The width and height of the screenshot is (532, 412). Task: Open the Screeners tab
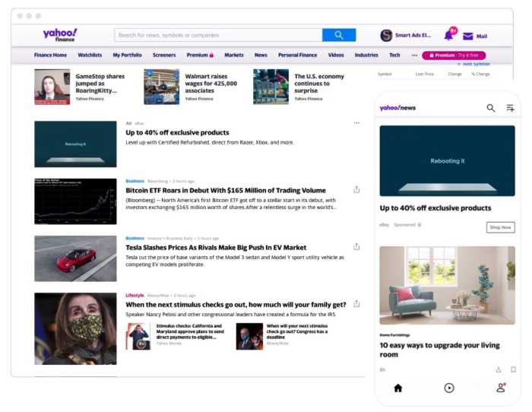pyautogui.click(x=164, y=55)
